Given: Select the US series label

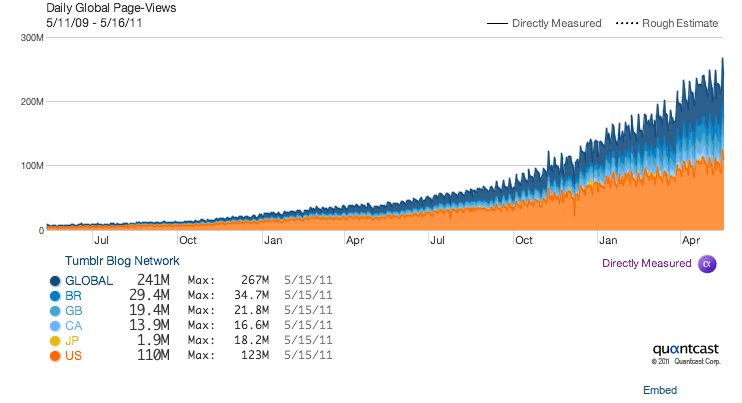Looking at the screenshot, I should point(75,356).
